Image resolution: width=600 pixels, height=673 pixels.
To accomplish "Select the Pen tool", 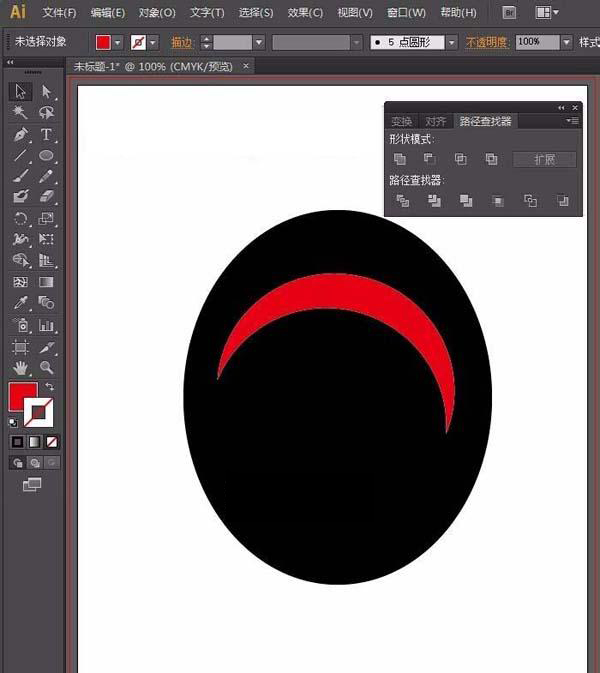I will click(x=21, y=135).
